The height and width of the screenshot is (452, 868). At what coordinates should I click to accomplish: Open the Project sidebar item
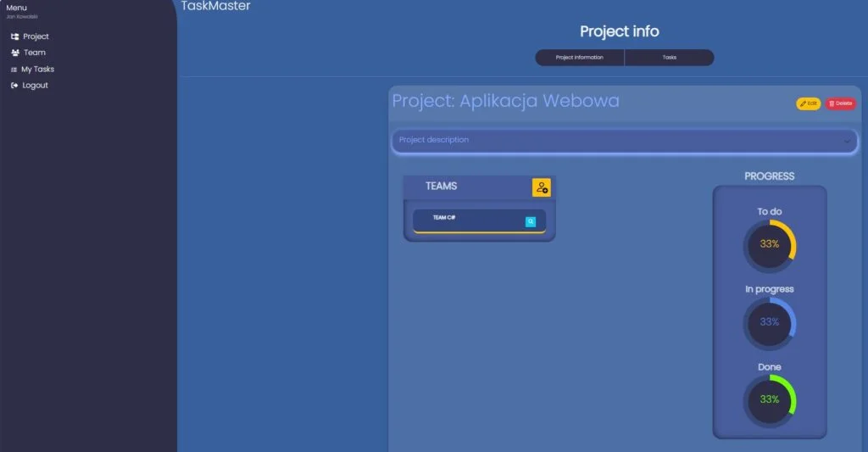30,36
